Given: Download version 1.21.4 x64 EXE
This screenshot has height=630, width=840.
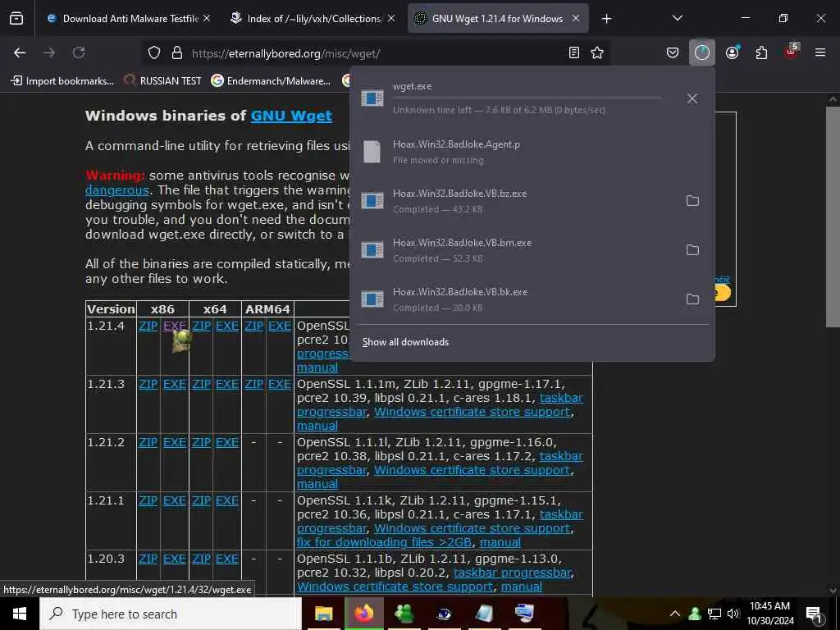Looking at the screenshot, I should 227,326.
